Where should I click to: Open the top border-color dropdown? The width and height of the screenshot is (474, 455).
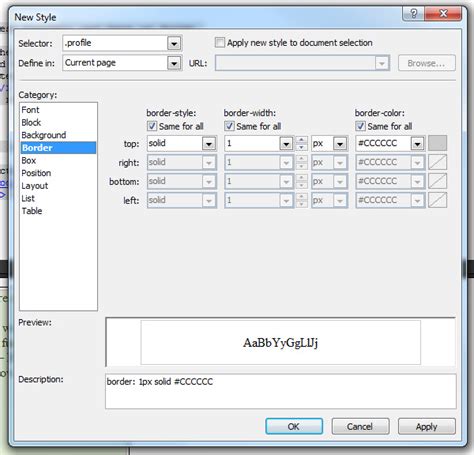pyautogui.click(x=417, y=144)
